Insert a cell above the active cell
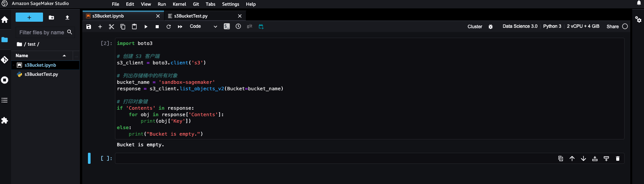The height and width of the screenshot is (184, 644). click(x=595, y=158)
